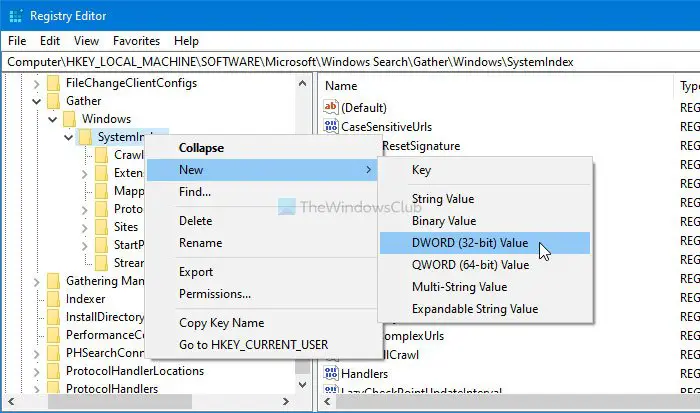Click the tree pane scroll-up arrow
This screenshot has width=700, height=413.
tap(303, 83)
